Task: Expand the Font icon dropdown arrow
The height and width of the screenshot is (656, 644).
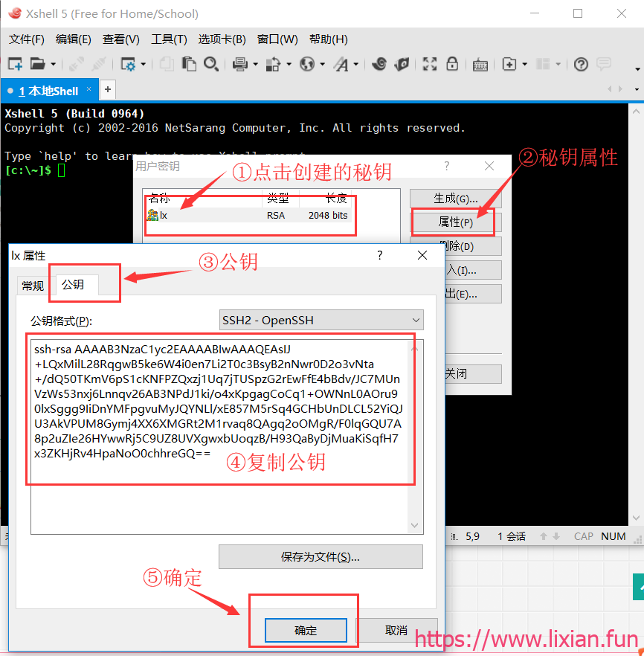Action: (x=356, y=65)
